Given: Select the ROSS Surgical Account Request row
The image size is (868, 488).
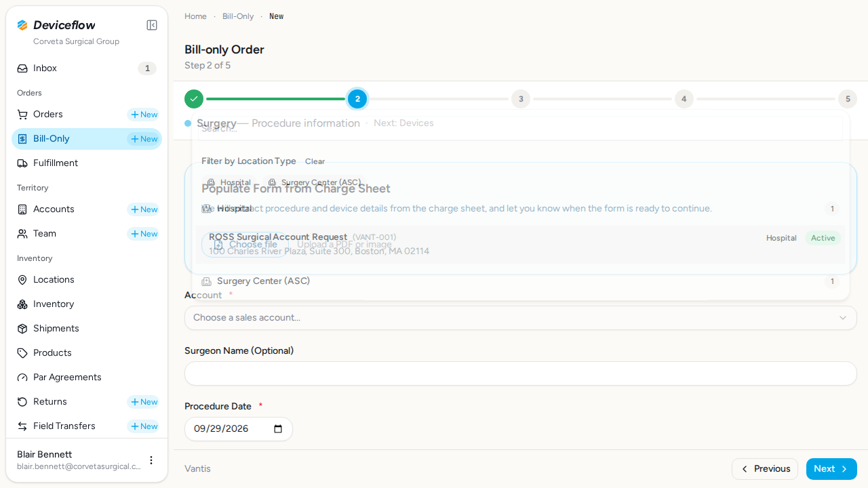Looking at the screenshot, I should pos(521,244).
